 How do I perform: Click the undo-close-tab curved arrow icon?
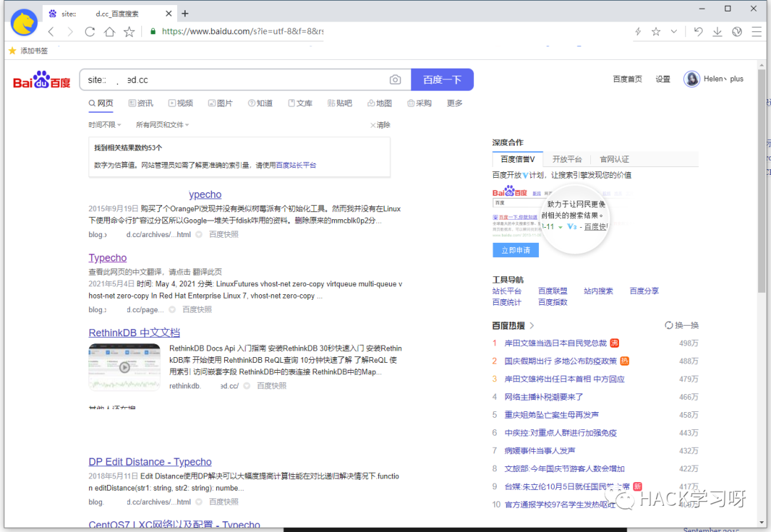[698, 32]
